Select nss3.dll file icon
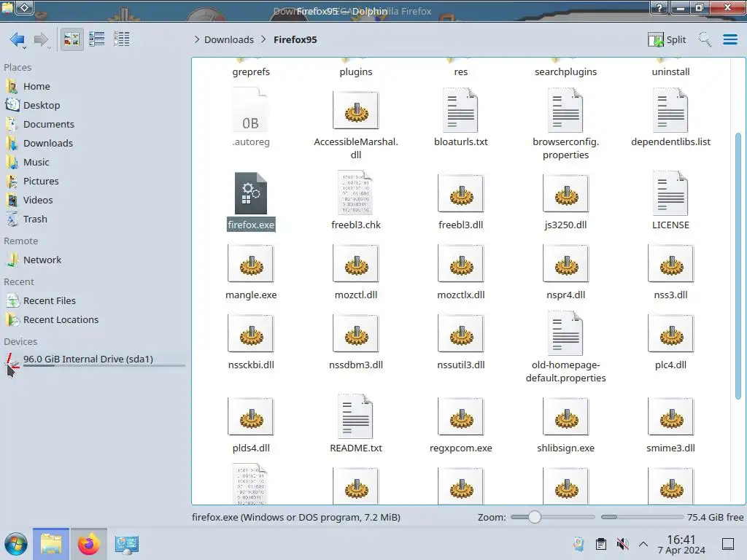The width and height of the screenshot is (747, 560). pos(670,263)
